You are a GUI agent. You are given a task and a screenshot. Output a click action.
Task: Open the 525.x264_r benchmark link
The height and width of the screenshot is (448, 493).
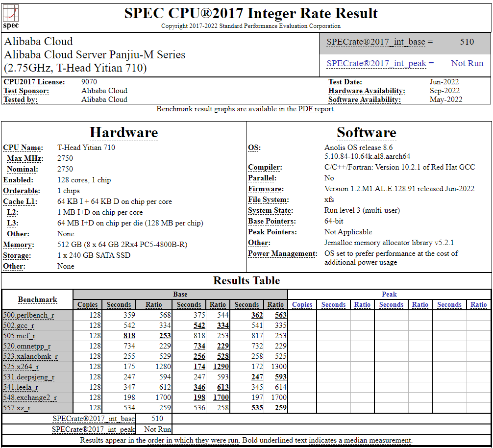click(x=21, y=367)
